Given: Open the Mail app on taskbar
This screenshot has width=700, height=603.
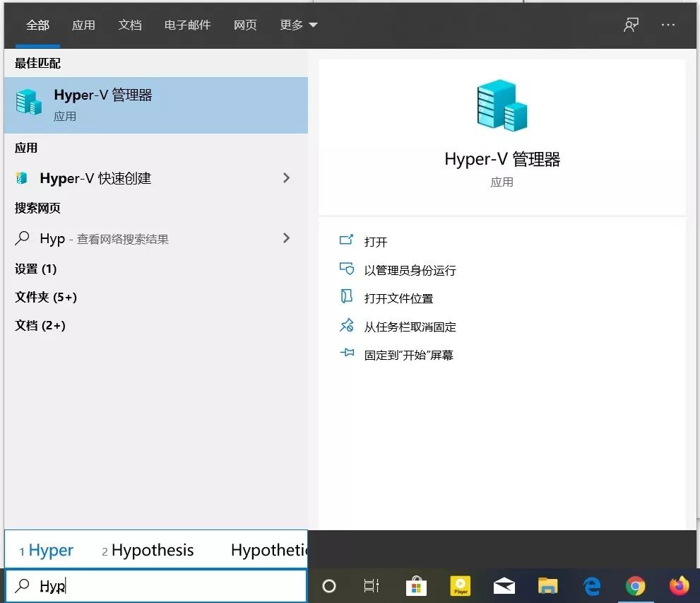Looking at the screenshot, I should 504,585.
